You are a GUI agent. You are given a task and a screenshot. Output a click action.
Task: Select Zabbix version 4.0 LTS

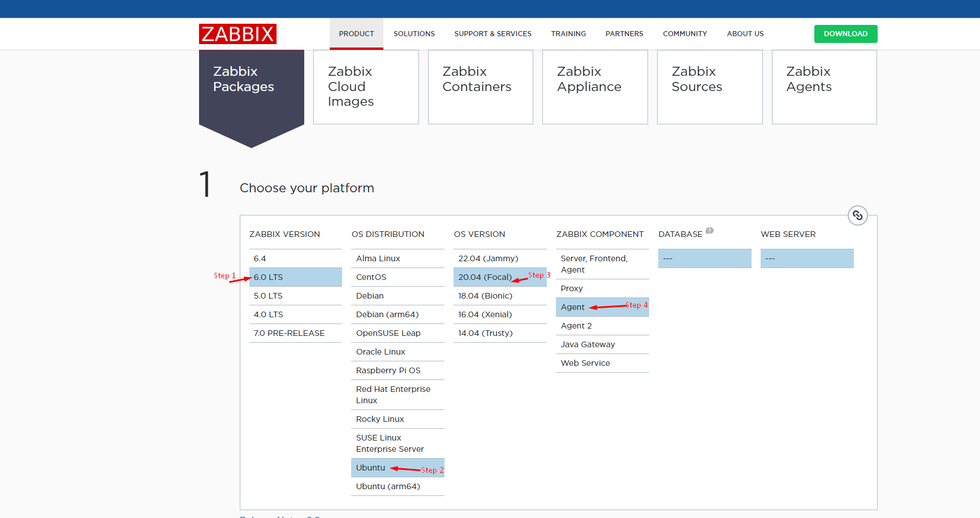coord(296,314)
